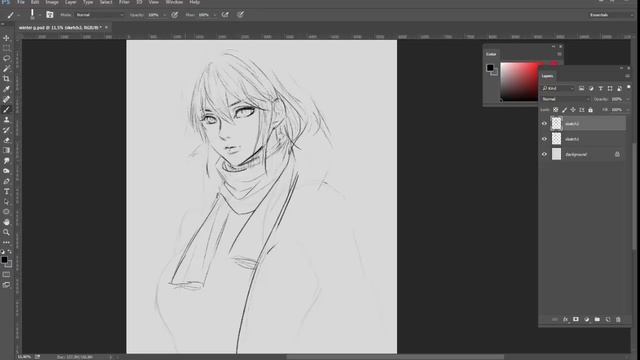This screenshot has height=360, width=640.
Task: Select the Eraser tool
Action: click(x=6, y=140)
